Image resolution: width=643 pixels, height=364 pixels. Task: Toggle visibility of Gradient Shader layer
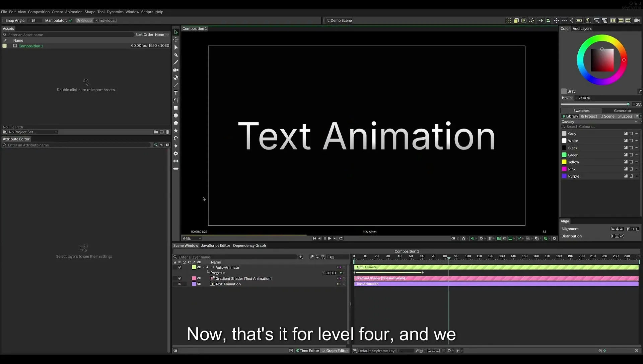[x=180, y=278]
